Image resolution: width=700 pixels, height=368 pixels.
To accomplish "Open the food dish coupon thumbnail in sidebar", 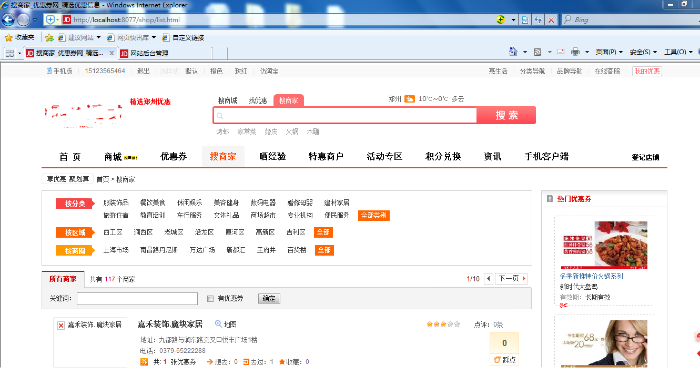I will [604, 245].
